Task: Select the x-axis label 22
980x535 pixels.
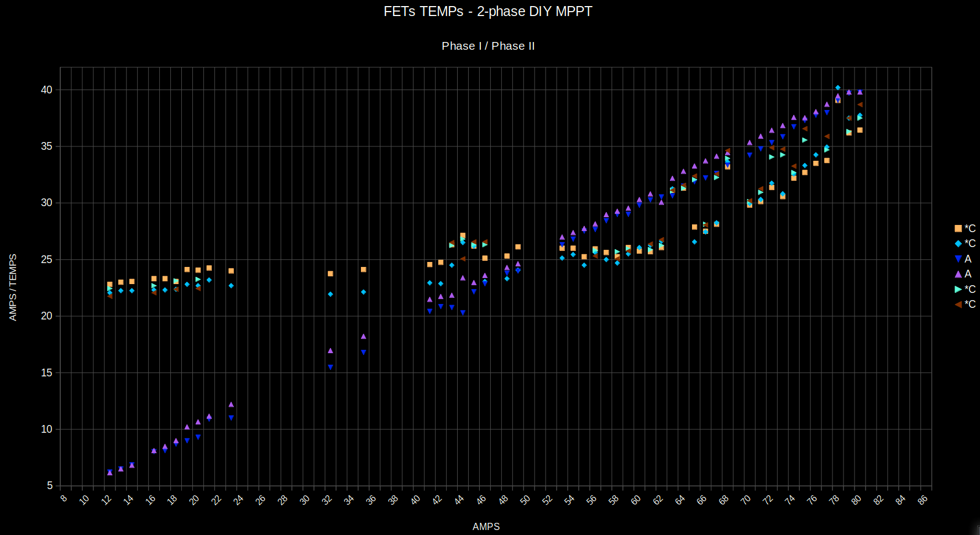Action: tap(217, 500)
